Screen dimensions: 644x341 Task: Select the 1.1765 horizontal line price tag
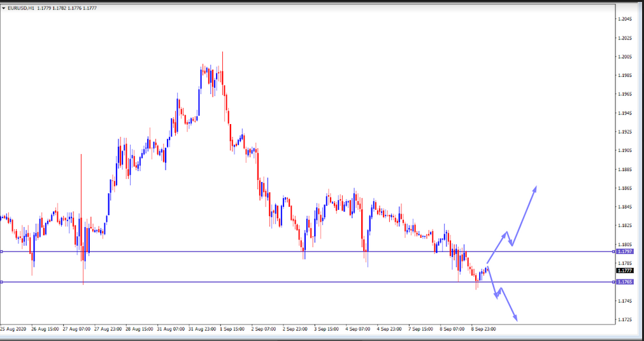[x=625, y=282]
